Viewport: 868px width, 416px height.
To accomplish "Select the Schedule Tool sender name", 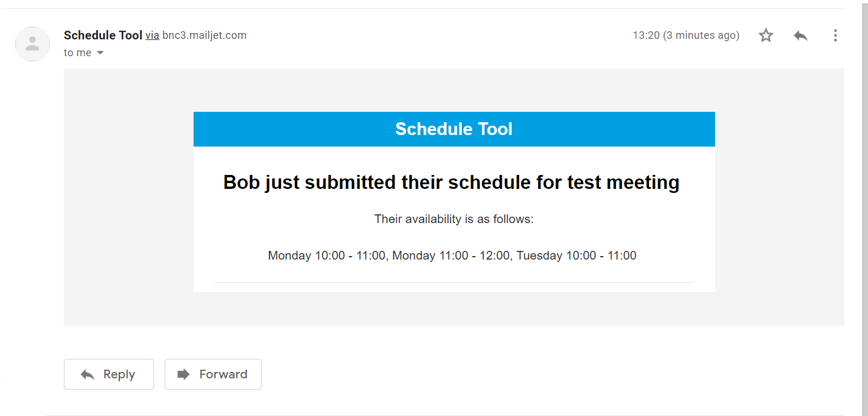I will [103, 35].
